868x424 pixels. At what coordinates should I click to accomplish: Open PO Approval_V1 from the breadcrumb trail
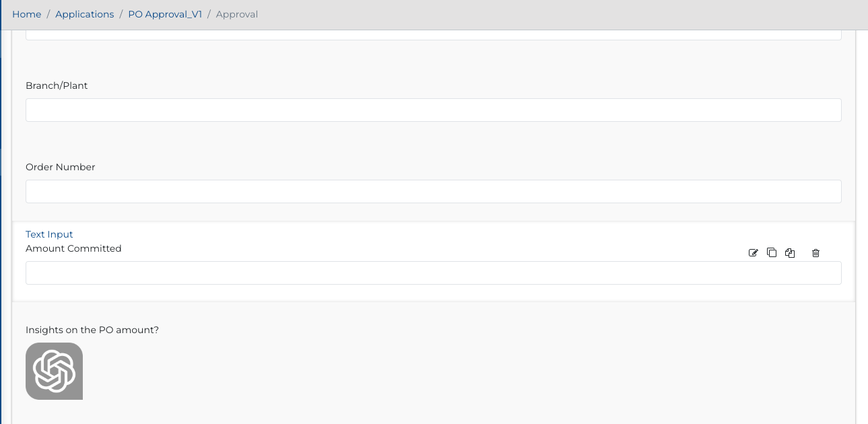(x=165, y=13)
